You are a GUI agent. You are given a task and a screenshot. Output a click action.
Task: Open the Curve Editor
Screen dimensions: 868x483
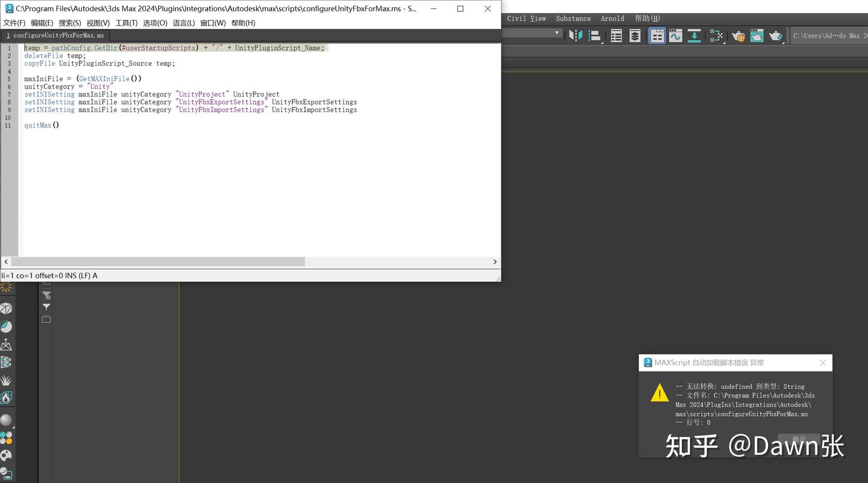[x=676, y=36]
